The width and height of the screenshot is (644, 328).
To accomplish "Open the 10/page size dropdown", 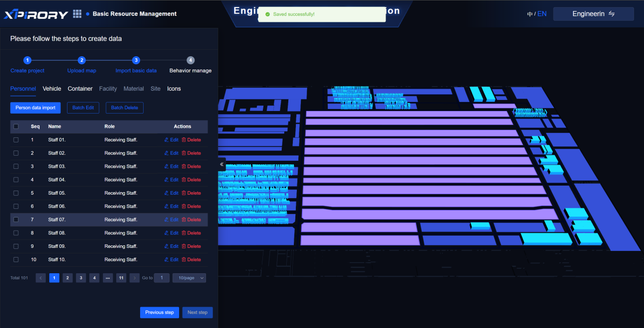I will pos(189,278).
